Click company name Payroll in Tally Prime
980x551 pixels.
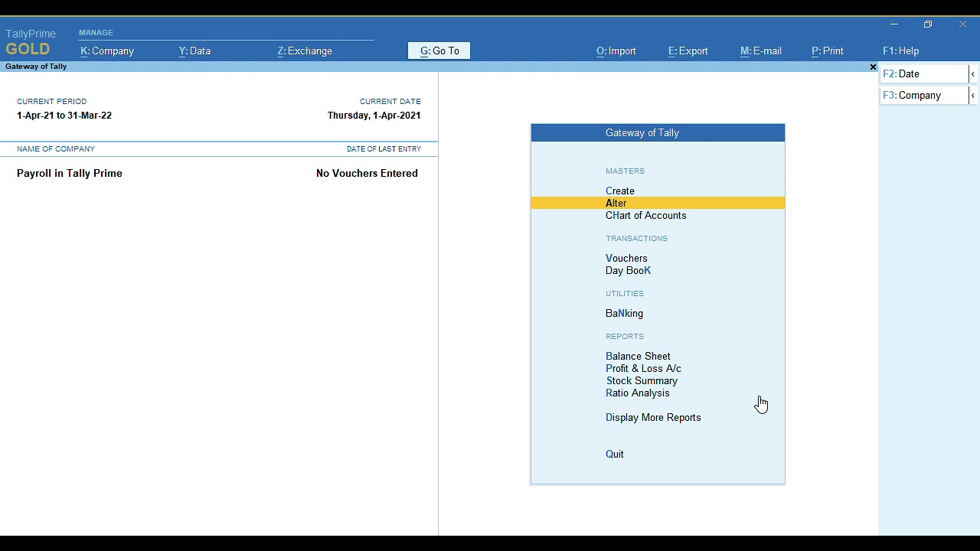pyautogui.click(x=70, y=174)
